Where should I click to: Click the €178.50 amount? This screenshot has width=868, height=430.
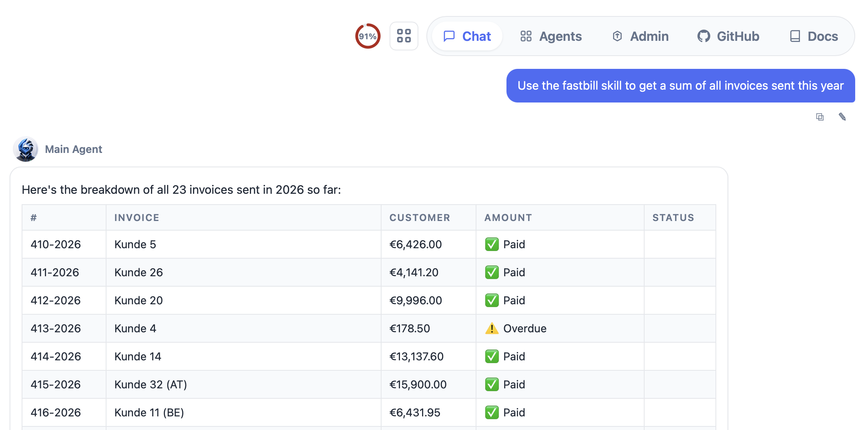point(410,328)
